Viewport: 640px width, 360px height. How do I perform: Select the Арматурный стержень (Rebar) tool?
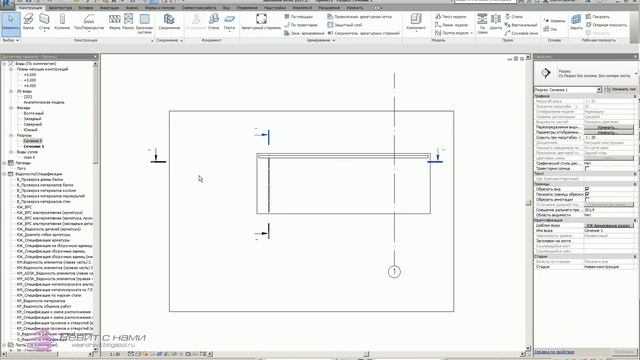coord(261,22)
